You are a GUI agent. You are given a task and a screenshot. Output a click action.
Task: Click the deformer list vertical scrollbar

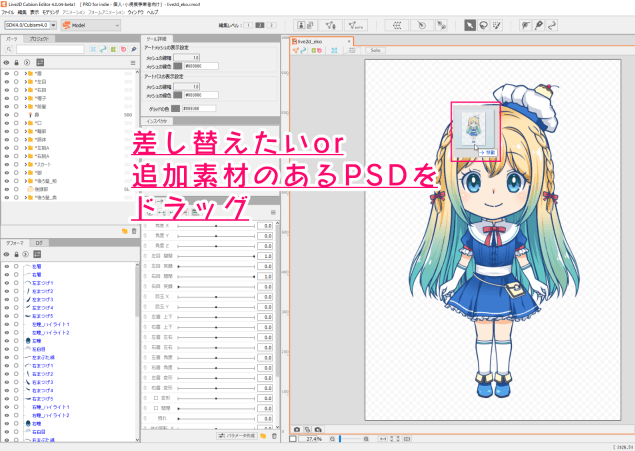tap(137, 351)
